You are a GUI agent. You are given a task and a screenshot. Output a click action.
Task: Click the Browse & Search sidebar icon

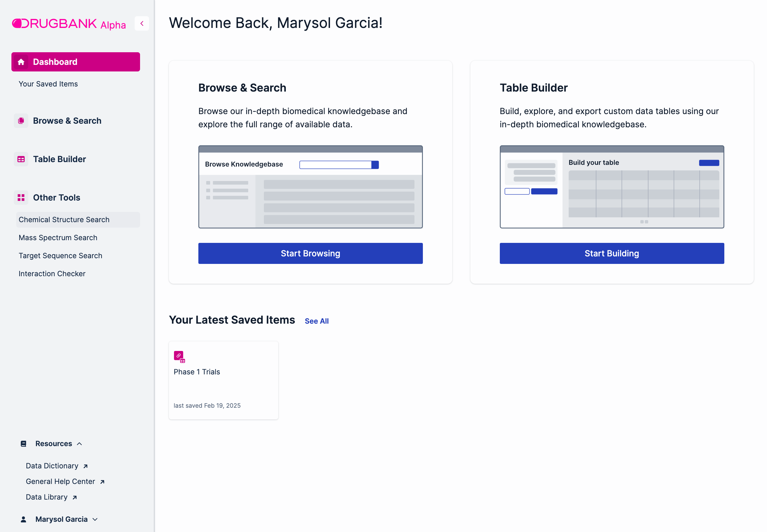coord(21,121)
